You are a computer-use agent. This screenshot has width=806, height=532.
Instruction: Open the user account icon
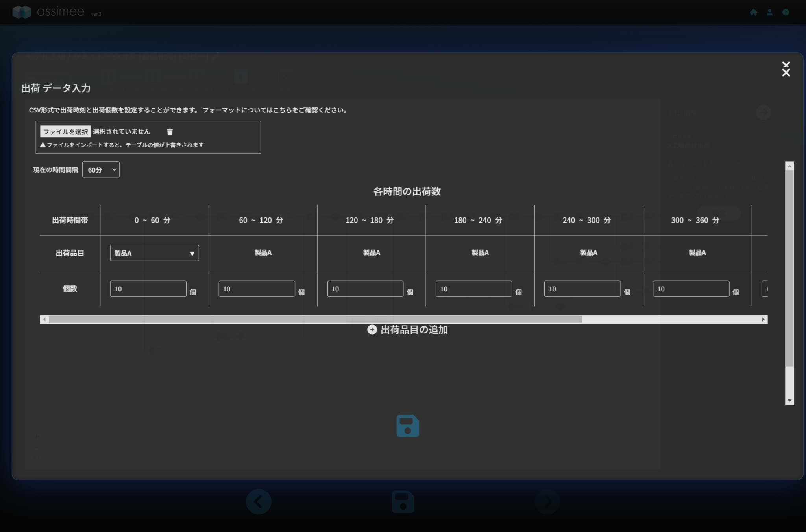[x=769, y=12]
